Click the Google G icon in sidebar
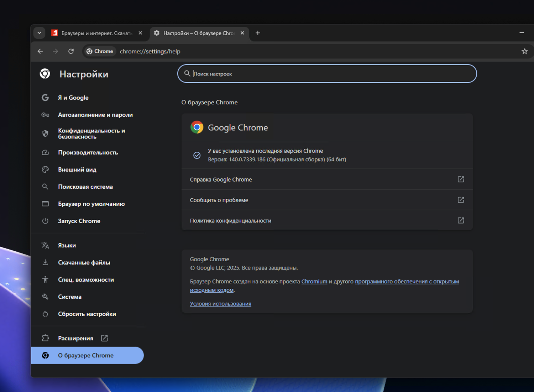534x392 pixels. point(45,98)
